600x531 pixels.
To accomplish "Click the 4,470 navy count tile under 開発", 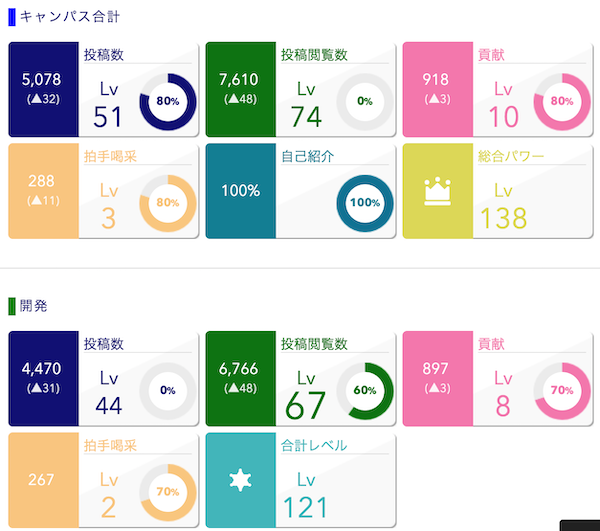I will tap(41, 378).
